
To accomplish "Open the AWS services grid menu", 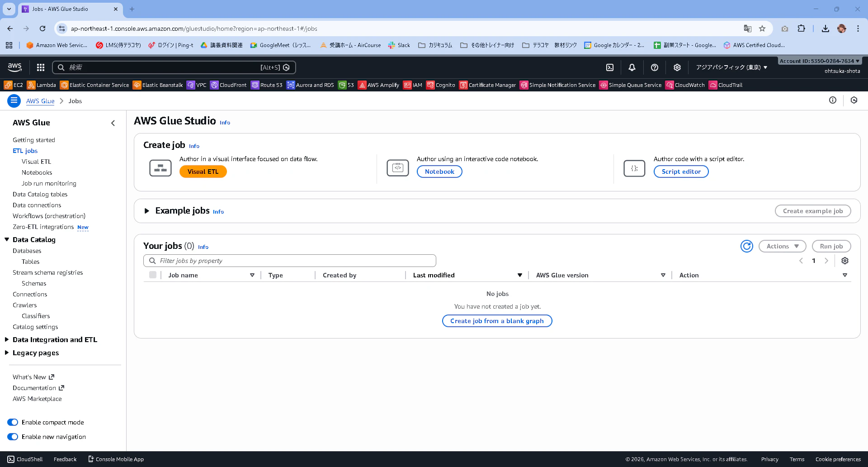I will tap(41, 67).
